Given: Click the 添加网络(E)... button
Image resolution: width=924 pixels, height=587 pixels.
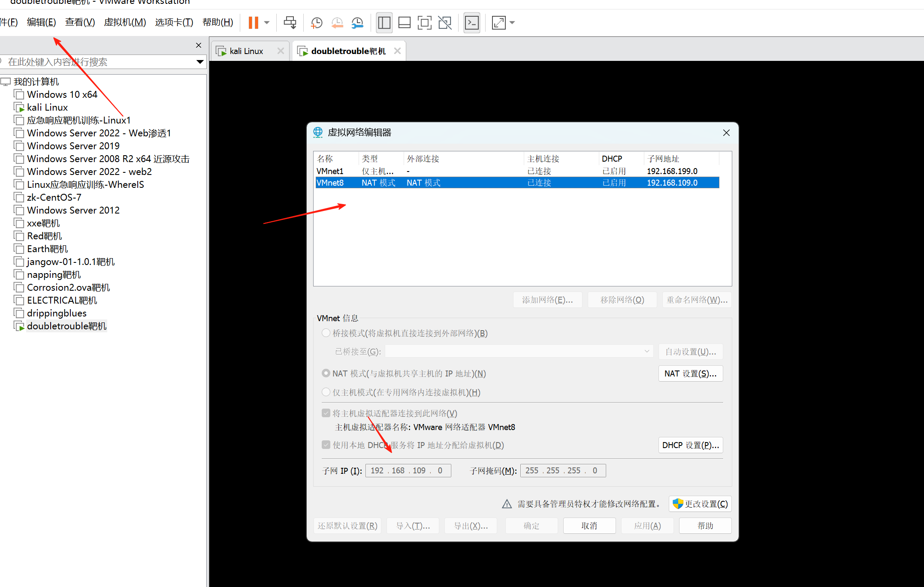Looking at the screenshot, I should [547, 300].
